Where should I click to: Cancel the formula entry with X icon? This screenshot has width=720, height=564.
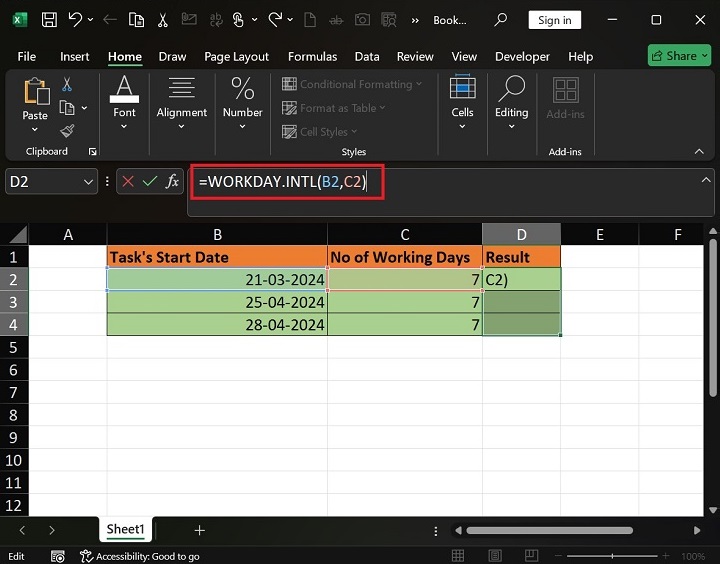click(x=127, y=181)
